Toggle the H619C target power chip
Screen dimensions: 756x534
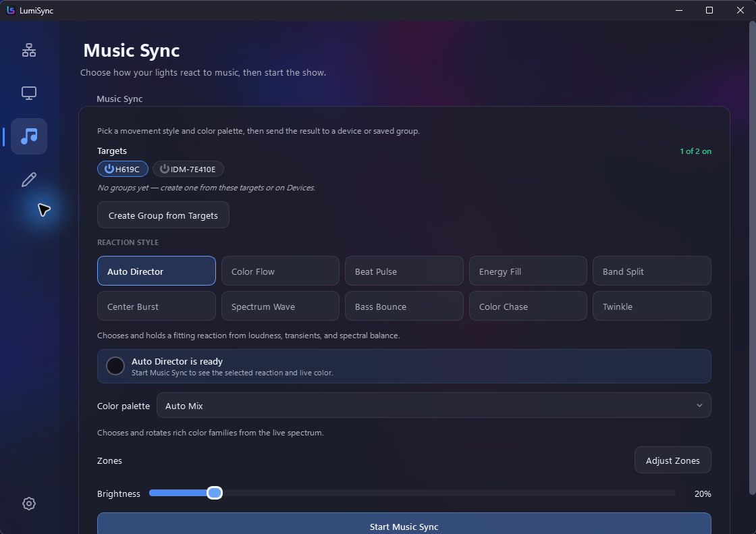coord(122,169)
